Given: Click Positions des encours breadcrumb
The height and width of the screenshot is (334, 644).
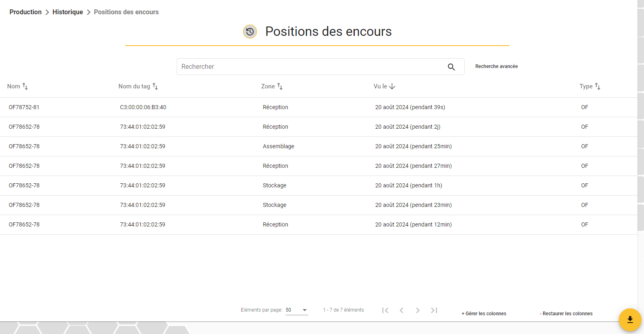Looking at the screenshot, I should (126, 12).
